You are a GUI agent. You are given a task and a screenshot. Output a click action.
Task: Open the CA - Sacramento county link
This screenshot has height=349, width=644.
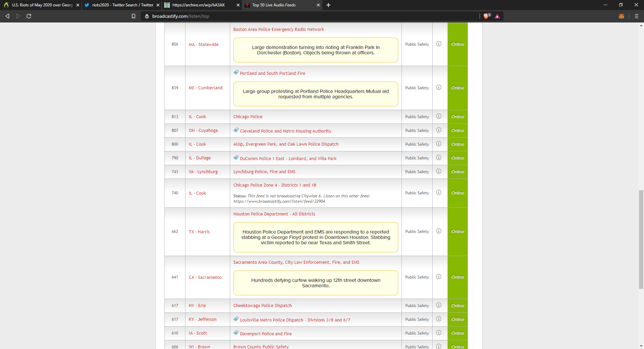(205, 278)
